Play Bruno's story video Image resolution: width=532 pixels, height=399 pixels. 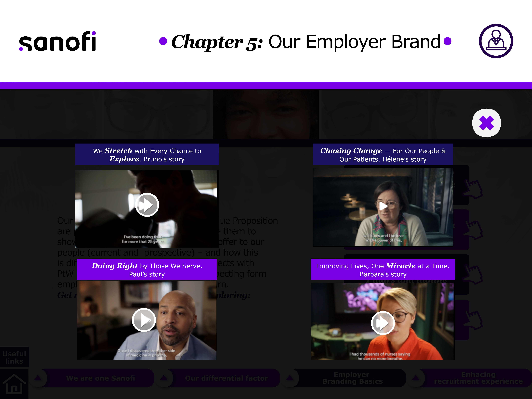click(x=147, y=205)
